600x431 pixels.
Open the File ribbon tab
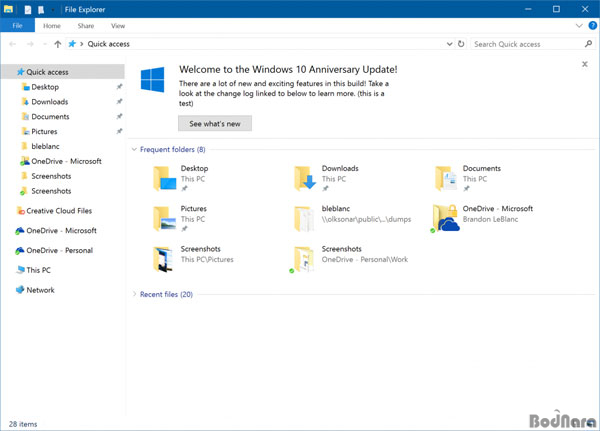tap(17, 26)
